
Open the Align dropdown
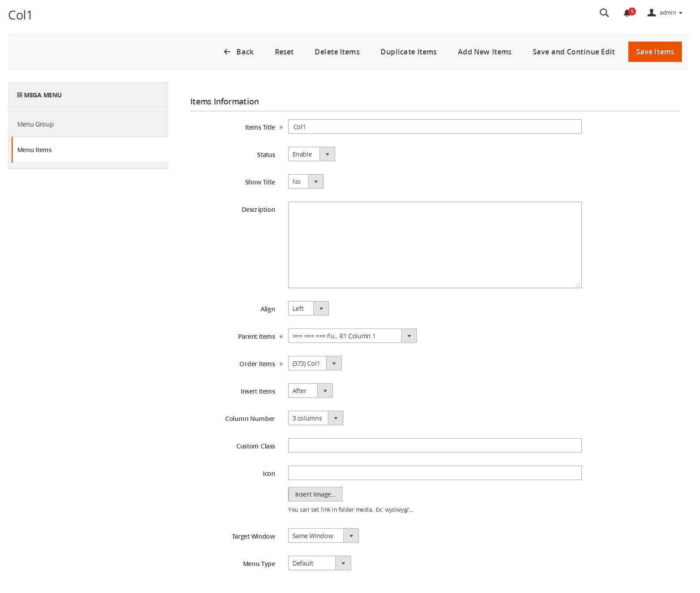(308, 309)
